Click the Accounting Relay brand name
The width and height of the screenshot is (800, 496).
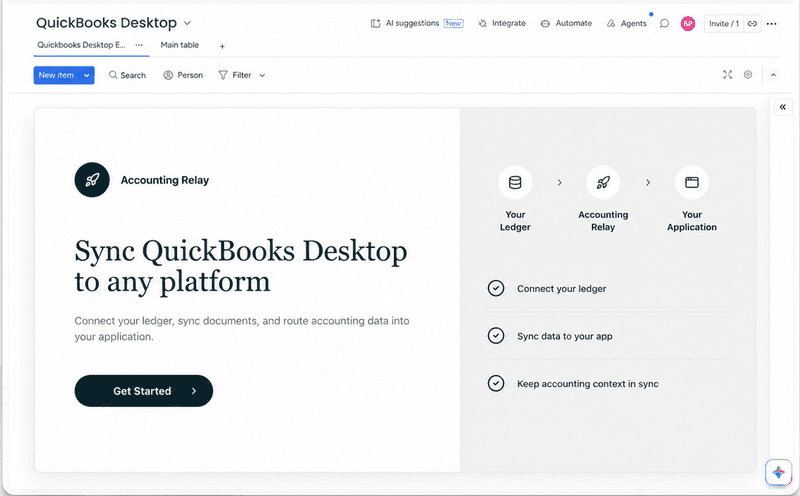tap(165, 180)
